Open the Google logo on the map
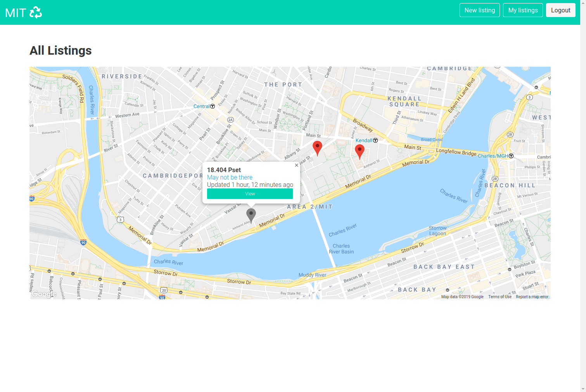 click(x=44, y=294)
